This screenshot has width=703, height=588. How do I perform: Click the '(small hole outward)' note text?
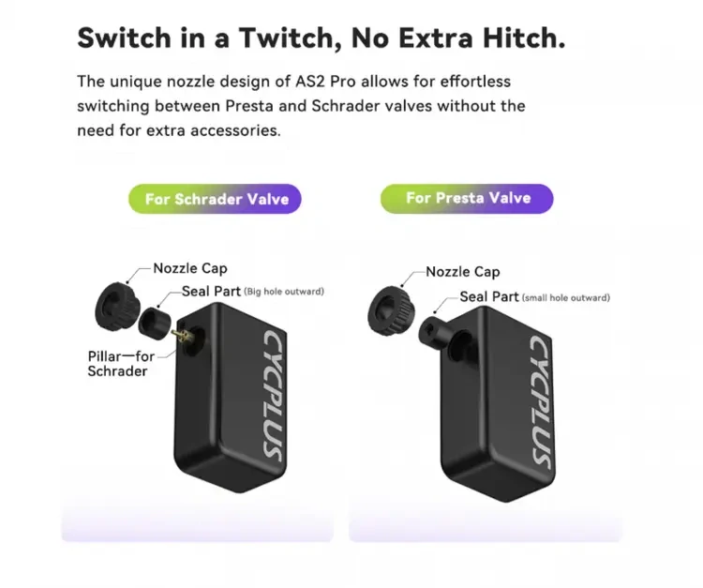(x=565, y=297)
